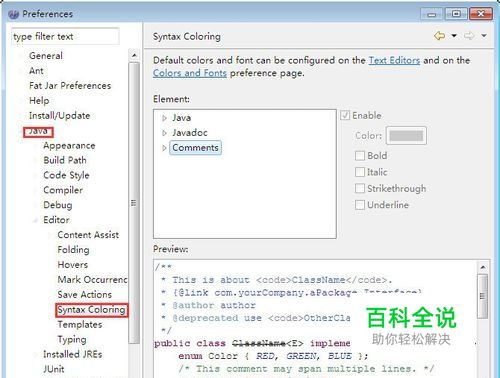The image size is (500, 378).
Task: Open the Color picker swatch button
Action: (406, 136)
